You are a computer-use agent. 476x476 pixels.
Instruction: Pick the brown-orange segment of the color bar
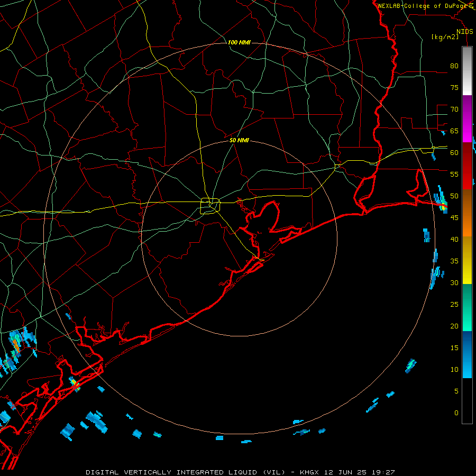(467, 213)
